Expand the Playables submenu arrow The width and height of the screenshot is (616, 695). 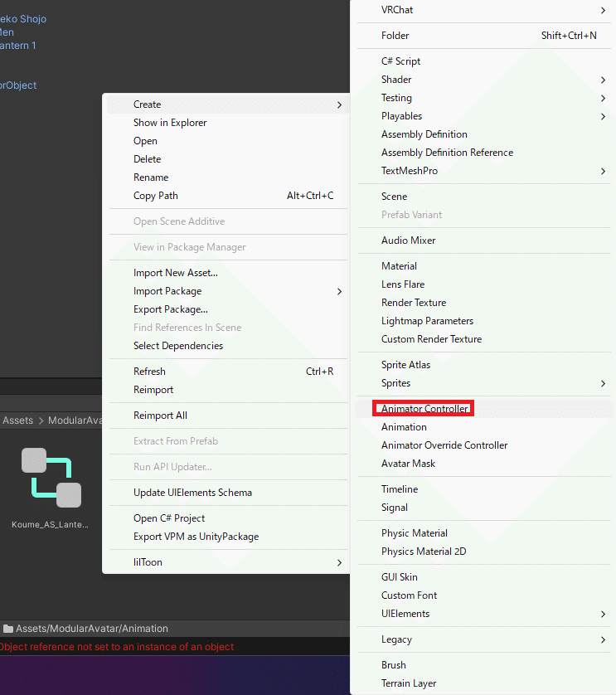[603, 116]
